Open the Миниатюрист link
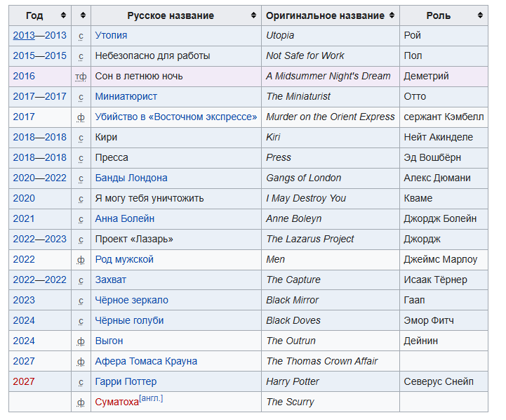Screen dimensions: 506x420 coord(126,96)
